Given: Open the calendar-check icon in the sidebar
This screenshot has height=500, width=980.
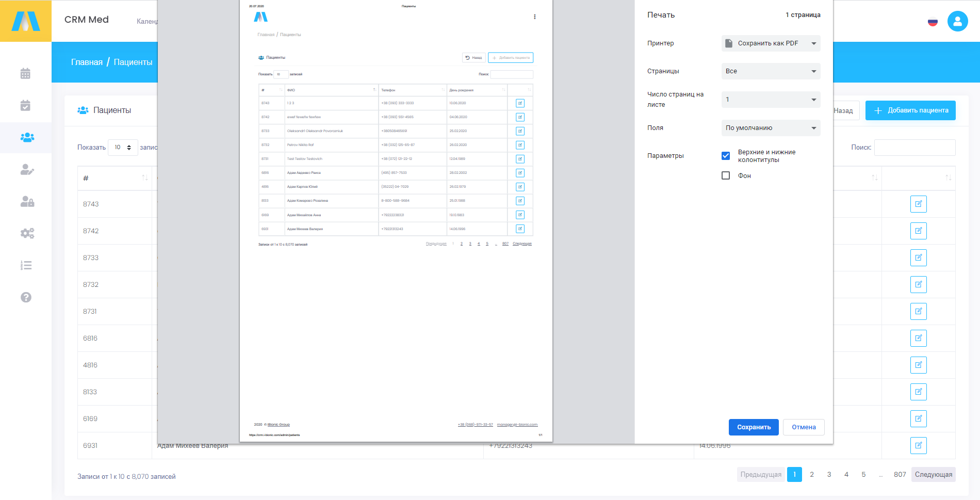Looking at the screenshot, I should 25,106.
